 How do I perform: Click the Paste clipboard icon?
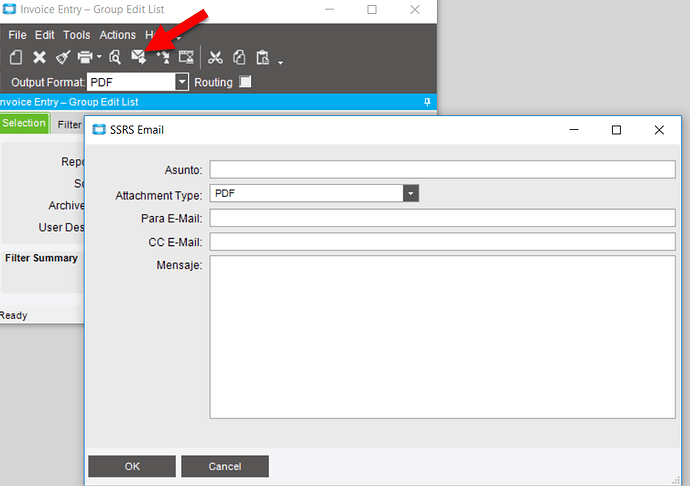pos(263,57)
